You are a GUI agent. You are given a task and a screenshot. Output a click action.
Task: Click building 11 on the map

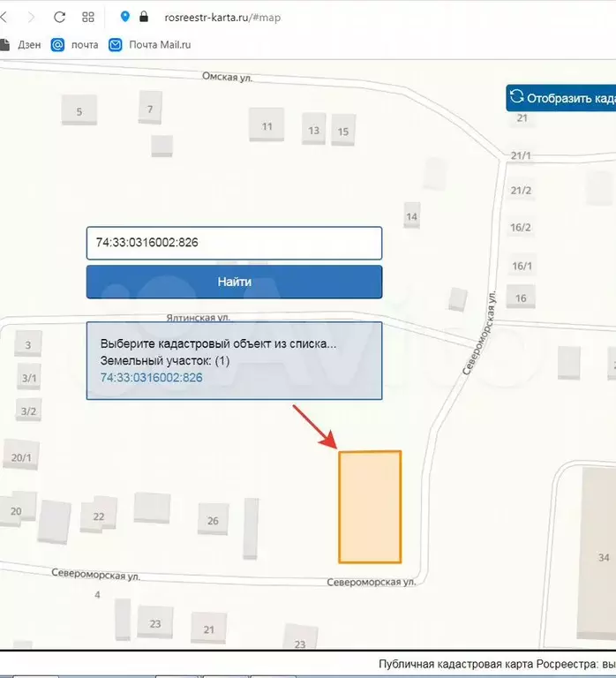267,125
